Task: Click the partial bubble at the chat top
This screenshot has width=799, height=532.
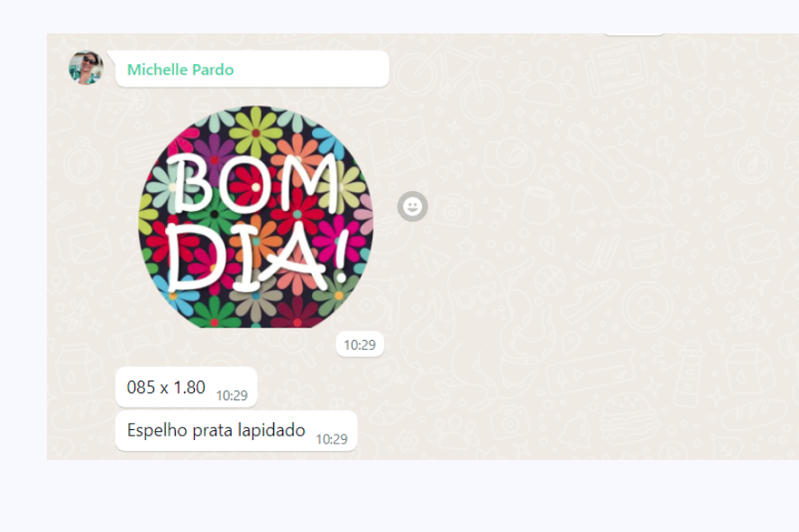Action: point(634,34)
